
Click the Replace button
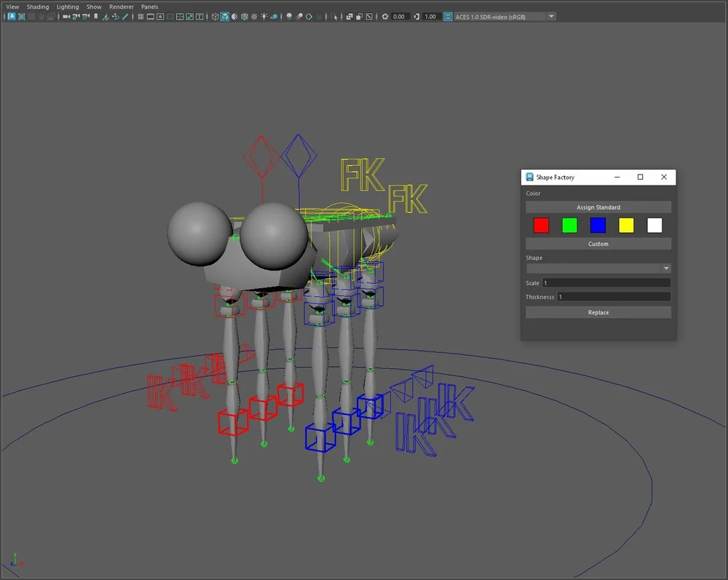click(598, 312)
